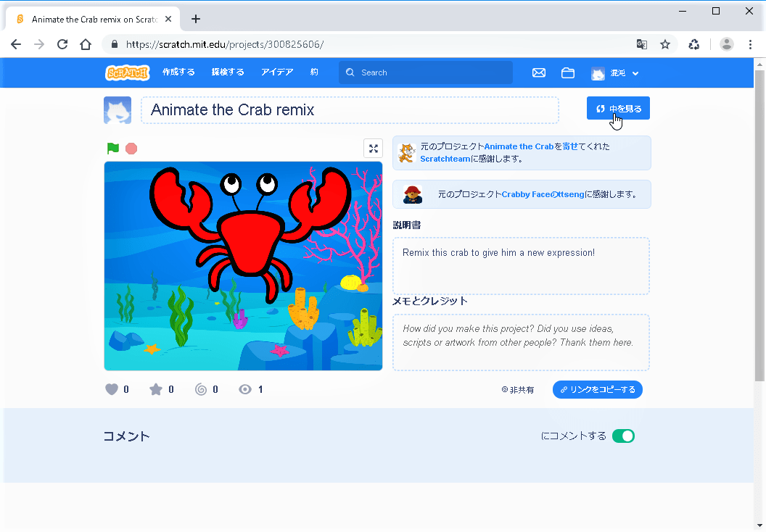Screen dimensions: 766x532
Task: Open Chrome translate page icon
Action: click(642, 44)
